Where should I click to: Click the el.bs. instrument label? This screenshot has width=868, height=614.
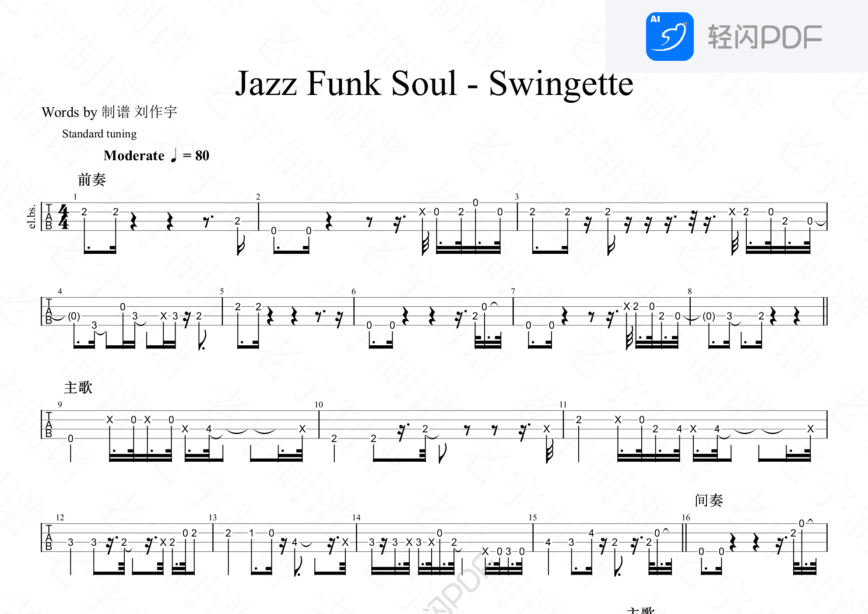pos(32,217)
